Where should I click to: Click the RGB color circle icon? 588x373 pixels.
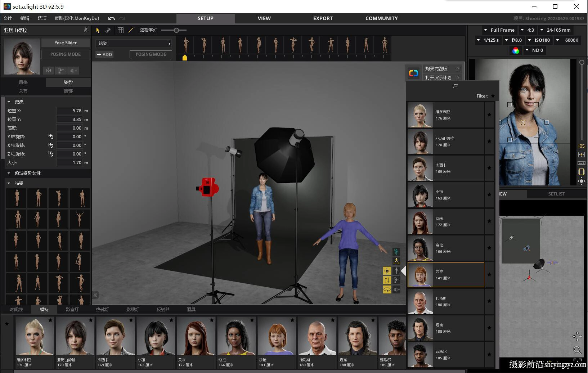click(x=516, y=50)
